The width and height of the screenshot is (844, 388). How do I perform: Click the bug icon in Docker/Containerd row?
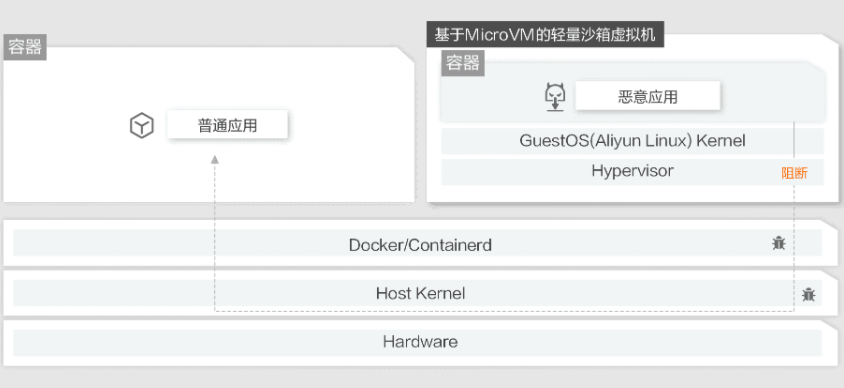[x=778, y=243]
